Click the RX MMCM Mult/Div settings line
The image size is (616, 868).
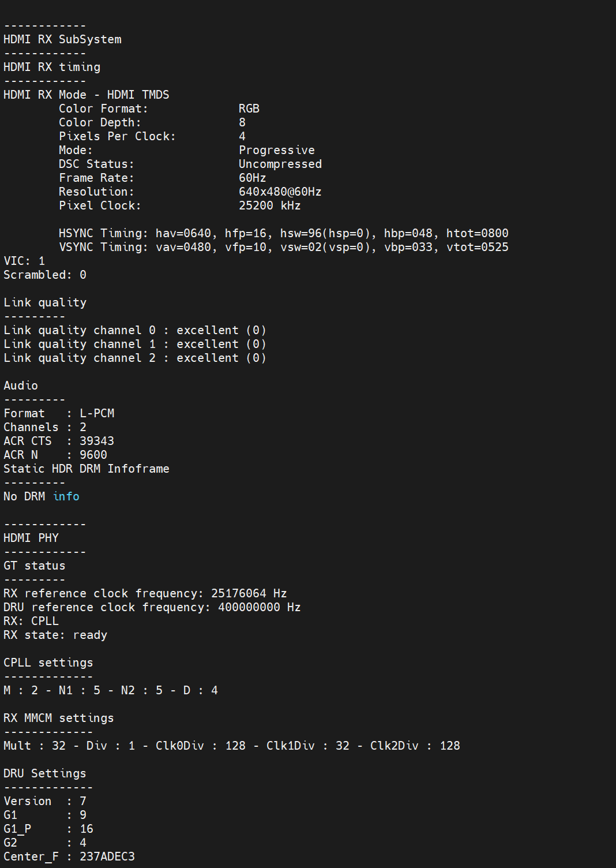pos(232,746)
